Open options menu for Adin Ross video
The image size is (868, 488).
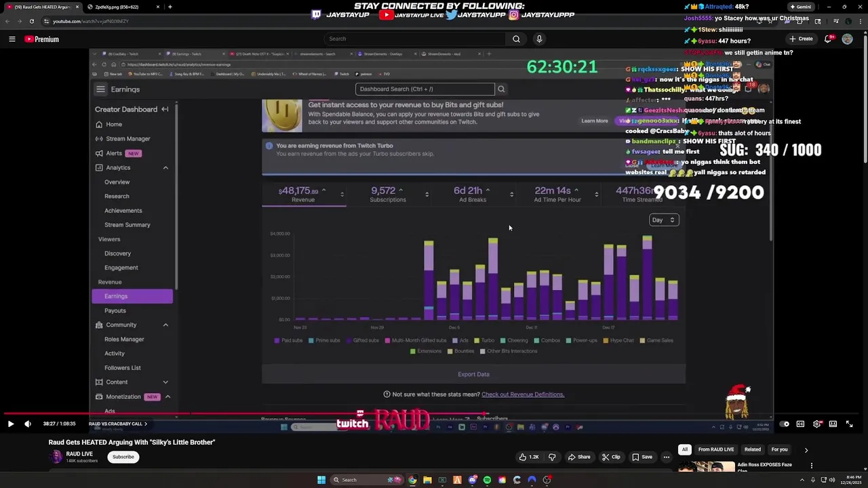point(811,466)
